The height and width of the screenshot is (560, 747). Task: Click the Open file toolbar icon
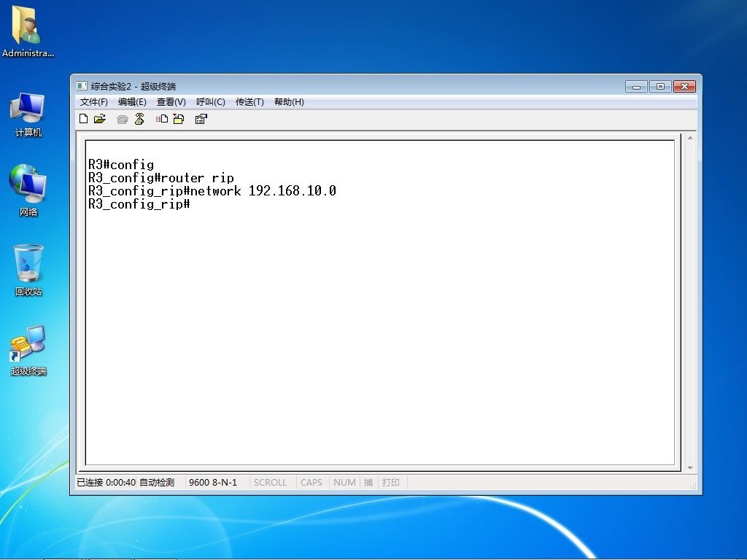tap(99, 119)
